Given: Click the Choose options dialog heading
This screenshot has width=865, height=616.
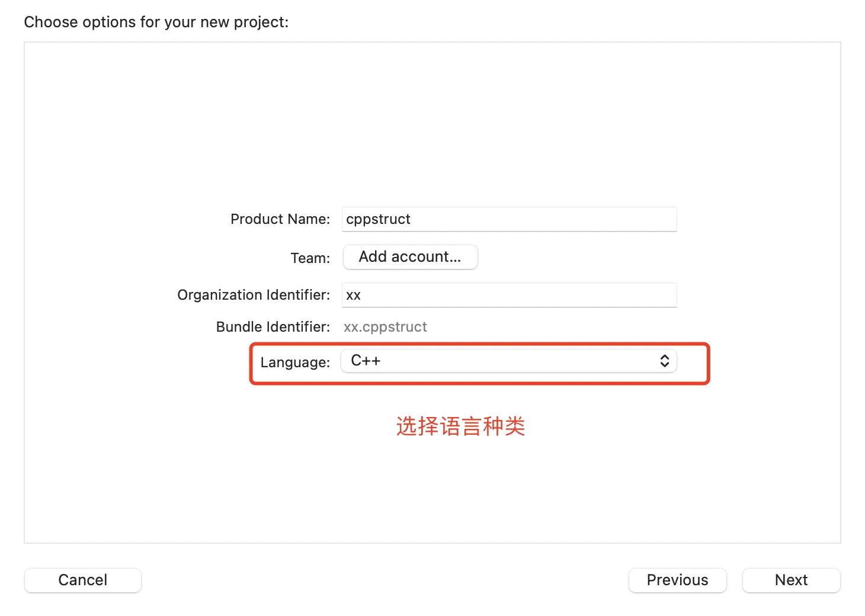Looking at the screenshot, I should pyautogui.click(x=156, y=21).
